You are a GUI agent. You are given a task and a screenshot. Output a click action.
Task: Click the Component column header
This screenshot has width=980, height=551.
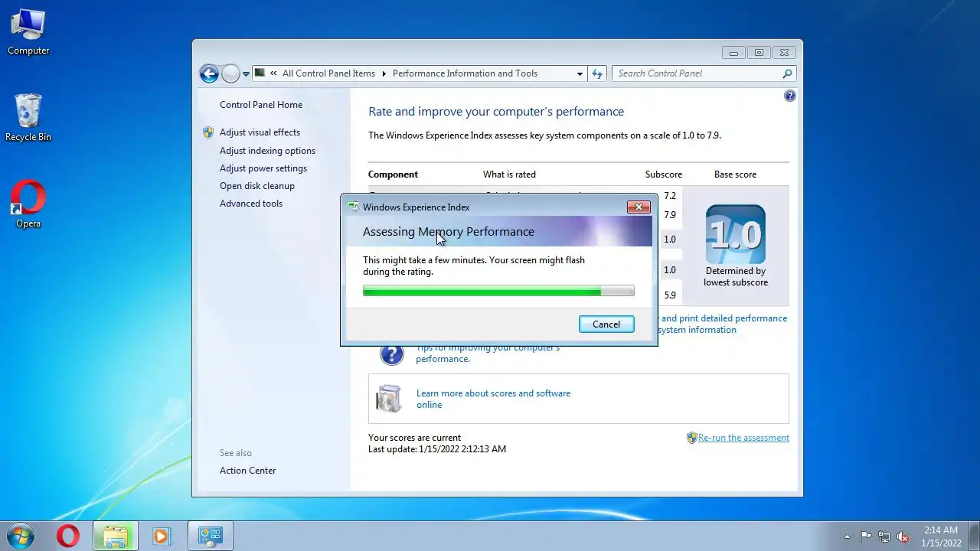pyautogui.click(x=393, y=174)
